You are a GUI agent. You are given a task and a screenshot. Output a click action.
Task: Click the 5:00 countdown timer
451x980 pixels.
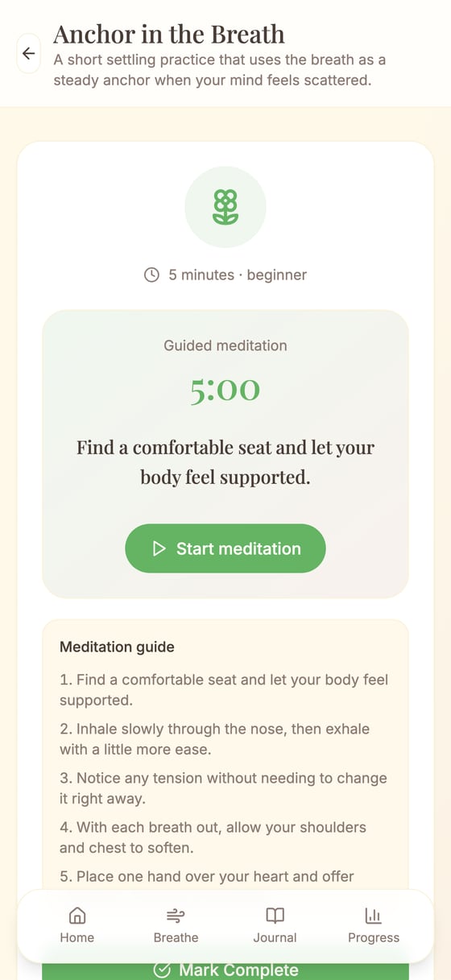click(x=225, y=390)
